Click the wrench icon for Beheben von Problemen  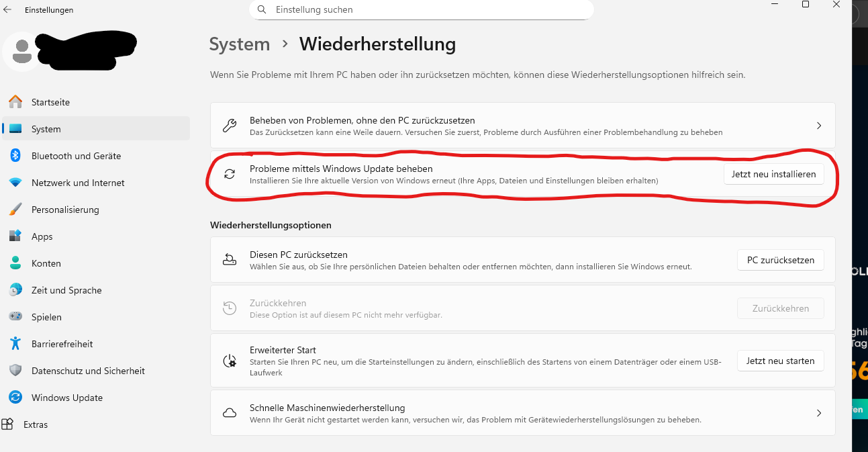230,126
